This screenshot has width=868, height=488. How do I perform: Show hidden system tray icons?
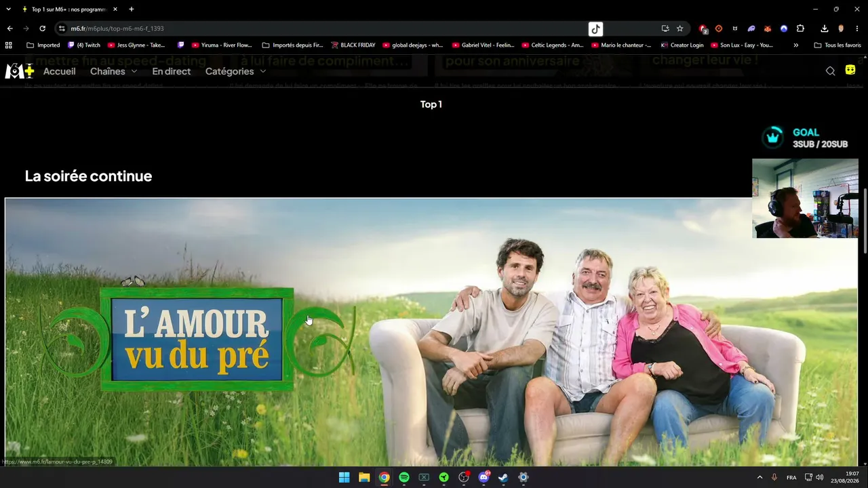click(x=759, y=477)
